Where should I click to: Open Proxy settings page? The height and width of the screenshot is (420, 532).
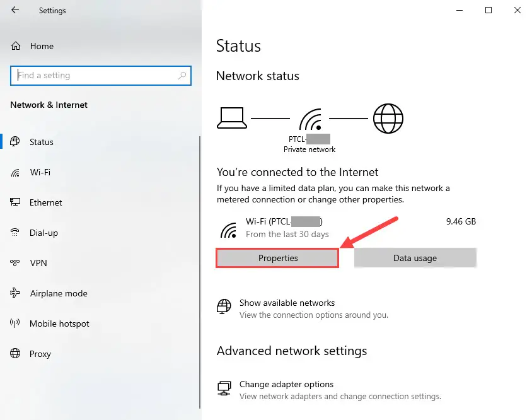pos(40,353)
